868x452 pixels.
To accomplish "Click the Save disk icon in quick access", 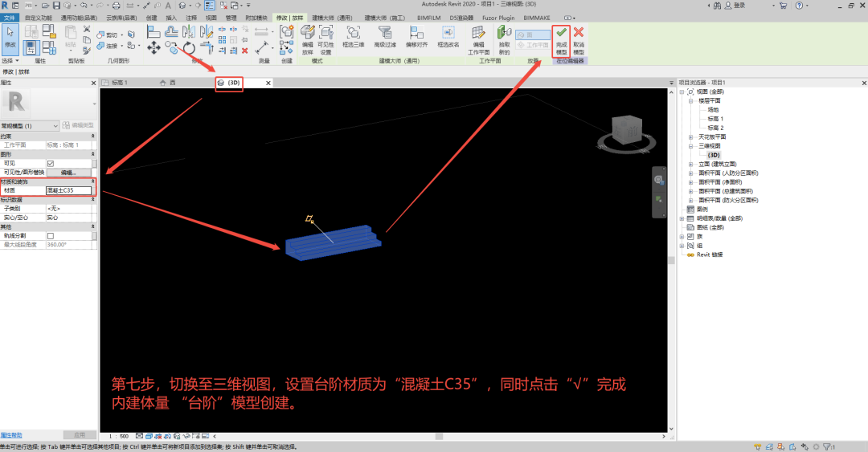I will pyautogui.click(x=56, y=6).
